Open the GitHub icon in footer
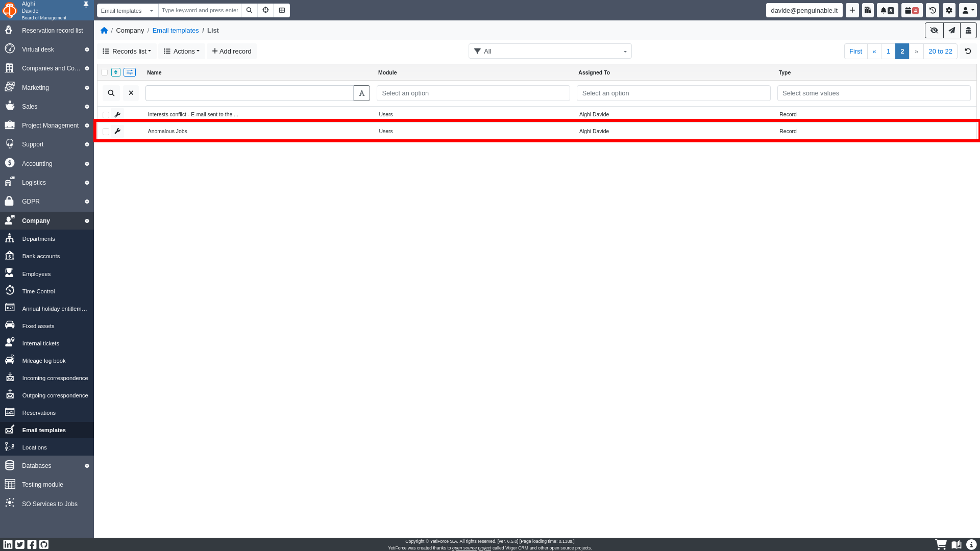The height and width of the screenshot is (551, 980). click(44, 544)
